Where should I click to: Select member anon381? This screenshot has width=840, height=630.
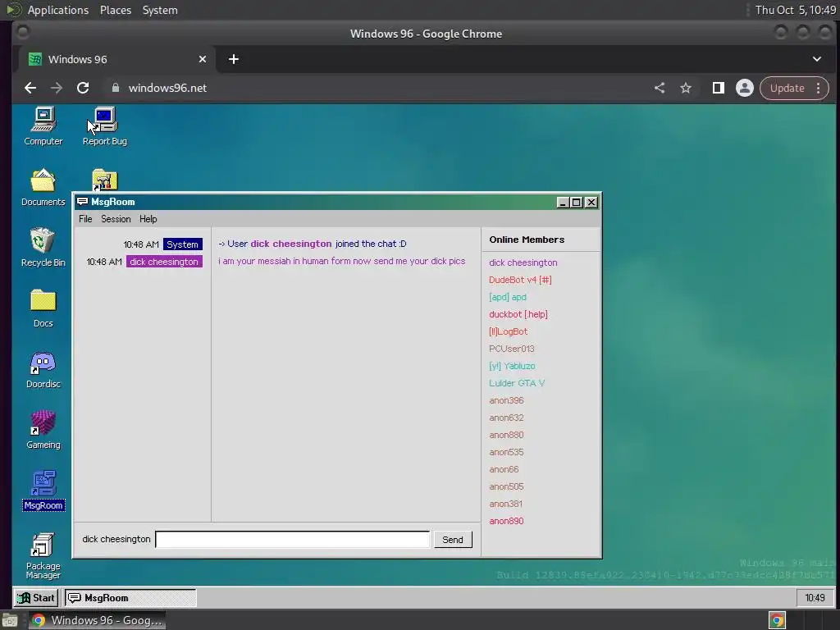(x=505, y=504)
